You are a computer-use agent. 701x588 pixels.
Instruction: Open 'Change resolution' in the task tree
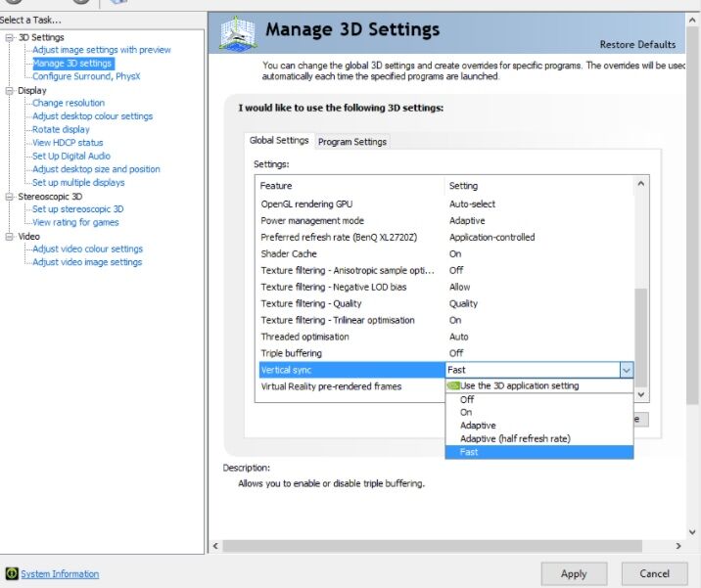tap(69, 103)
